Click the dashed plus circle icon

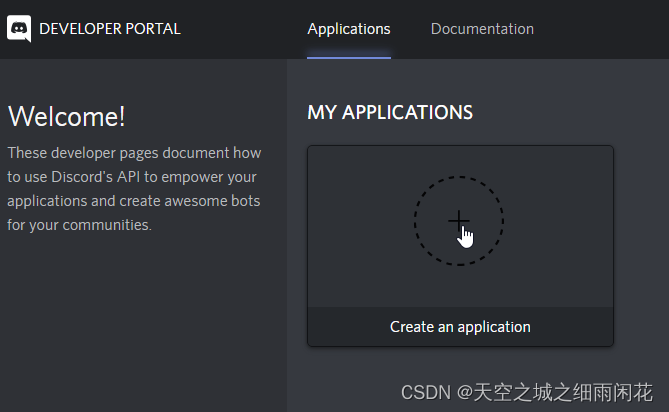pos(459,221)
